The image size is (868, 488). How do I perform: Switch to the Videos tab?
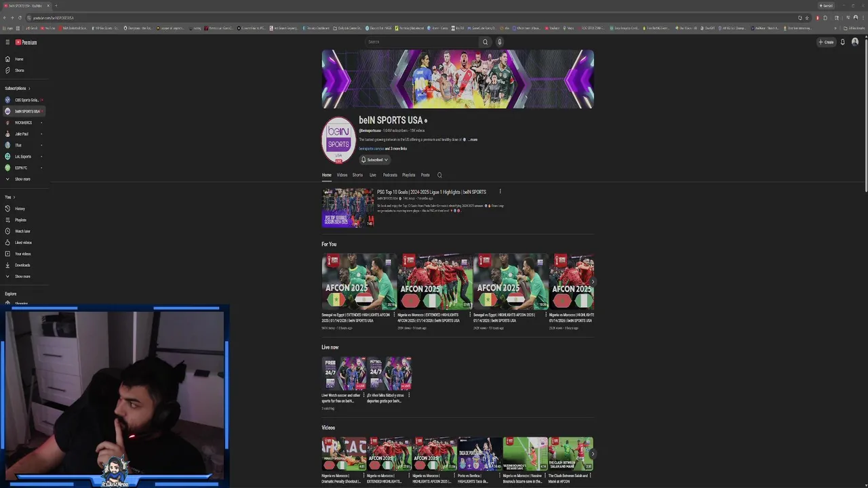point(342,175)
